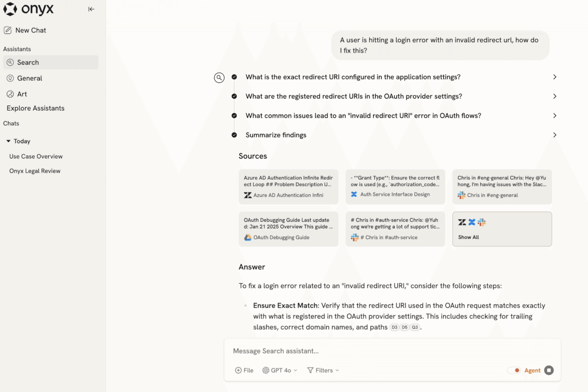Click the New Chat pencil icon
The image size is (588, 392).
click(x=8, y=30)
